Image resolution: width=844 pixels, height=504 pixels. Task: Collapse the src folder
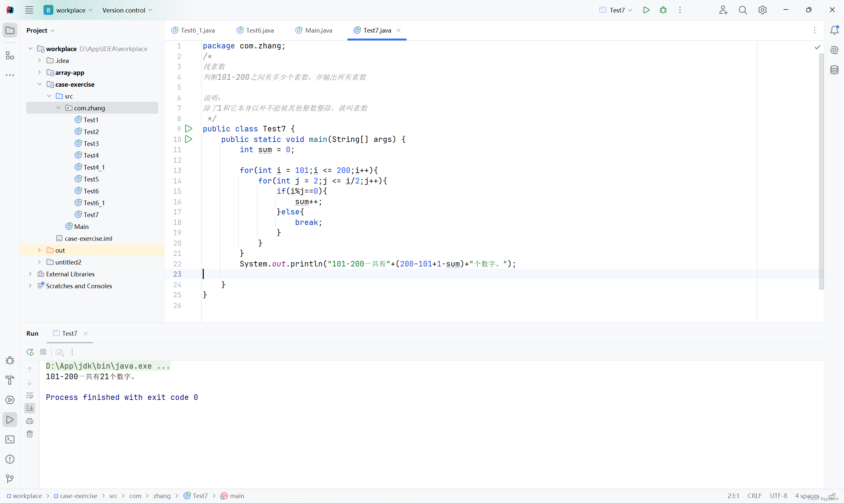click(49, 96)
